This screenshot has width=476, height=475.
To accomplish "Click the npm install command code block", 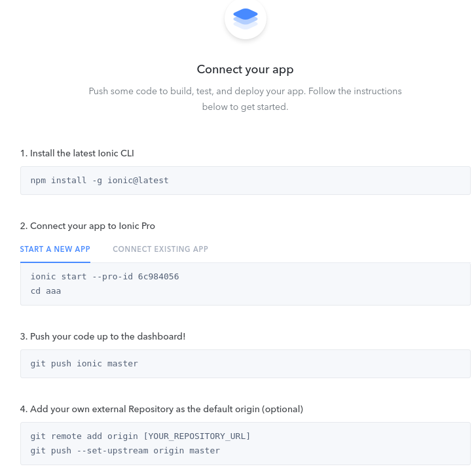I will pyautogui.click(x=245, y=181).
